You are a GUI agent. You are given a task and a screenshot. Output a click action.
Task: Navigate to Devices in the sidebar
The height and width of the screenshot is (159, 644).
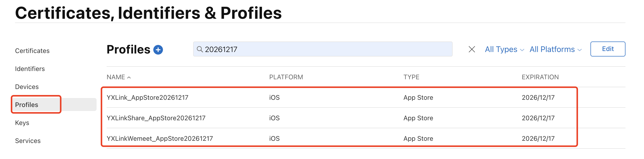point(27,87)
